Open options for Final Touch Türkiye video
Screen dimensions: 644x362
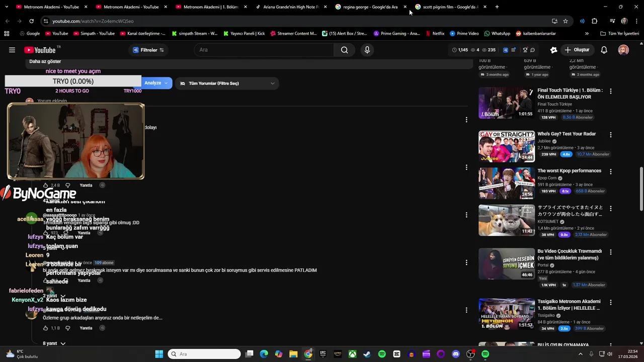(610, 92)
